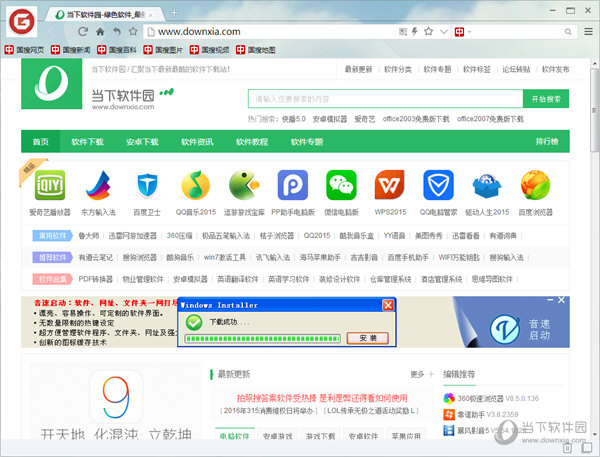This screenshot has width=600, height=457.
Task: Click the QQ音乐2015 icon
Action: tap(196, 185)
